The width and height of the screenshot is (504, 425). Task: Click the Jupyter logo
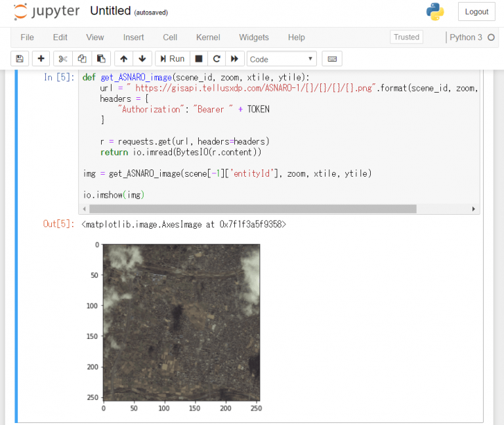(47, 11)
